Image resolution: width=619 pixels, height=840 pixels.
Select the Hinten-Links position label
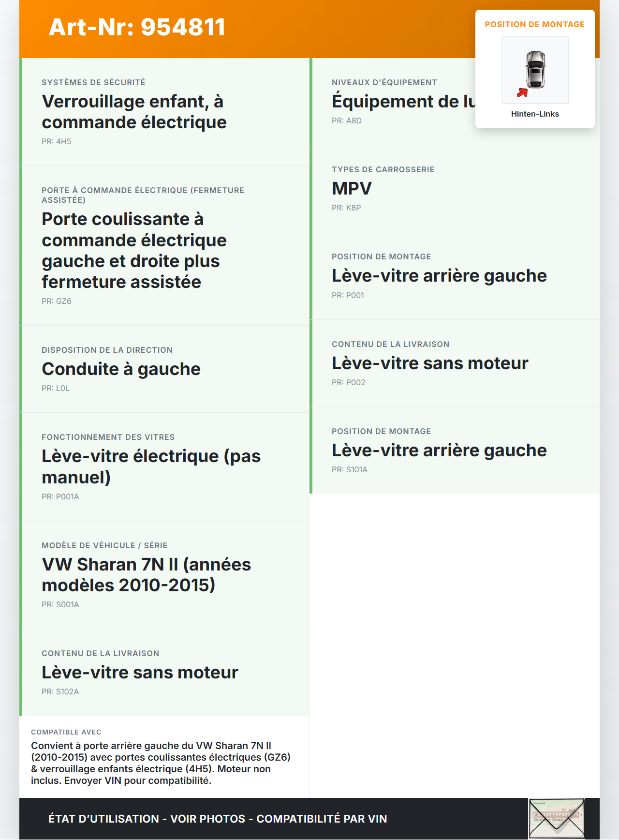coord(535,114)
